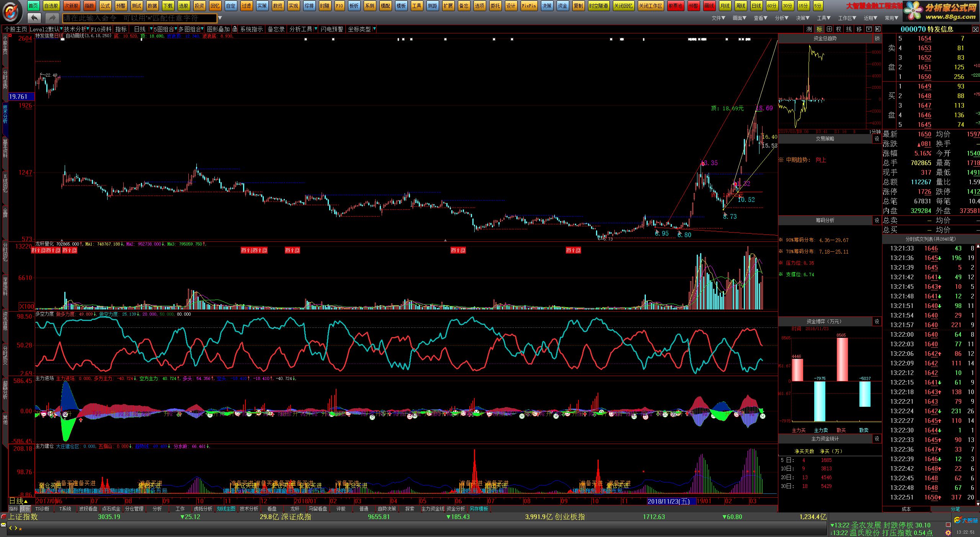Toggle the side panel hide arrow icon
This screenshot has height=537, width=980.
pos(878,29)
